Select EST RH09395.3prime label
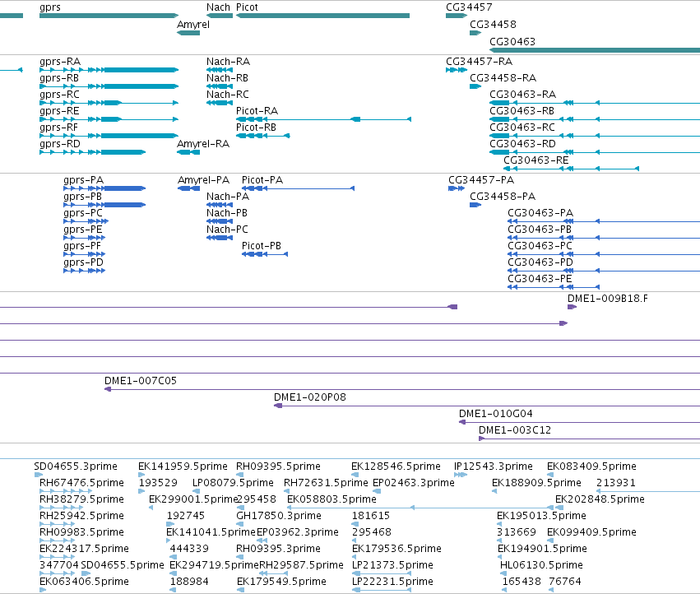The height and width of the screenshot is (594, 700). tap(278, 549)
